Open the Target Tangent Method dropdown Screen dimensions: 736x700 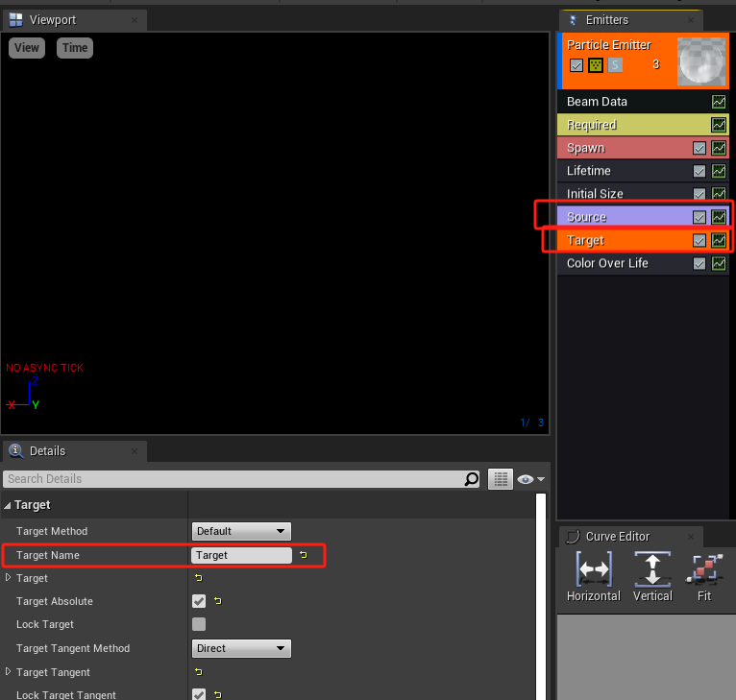click(x=241, y=648)
